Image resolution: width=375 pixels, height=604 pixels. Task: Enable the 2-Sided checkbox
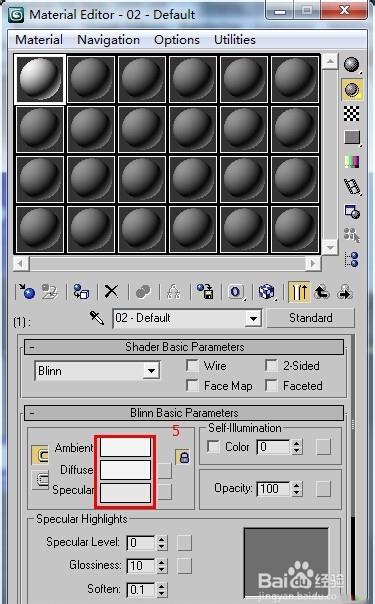click(x=271, y=365)
